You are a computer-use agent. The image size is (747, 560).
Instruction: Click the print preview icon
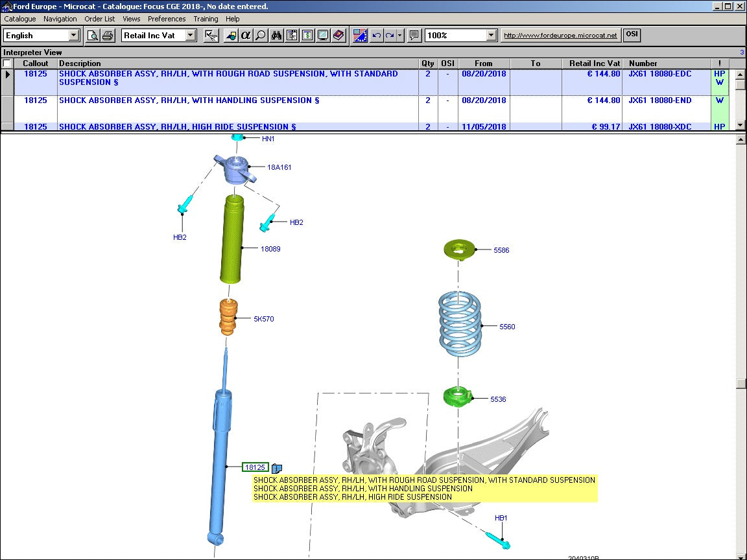pyautogui.click(x=93, y=35)
